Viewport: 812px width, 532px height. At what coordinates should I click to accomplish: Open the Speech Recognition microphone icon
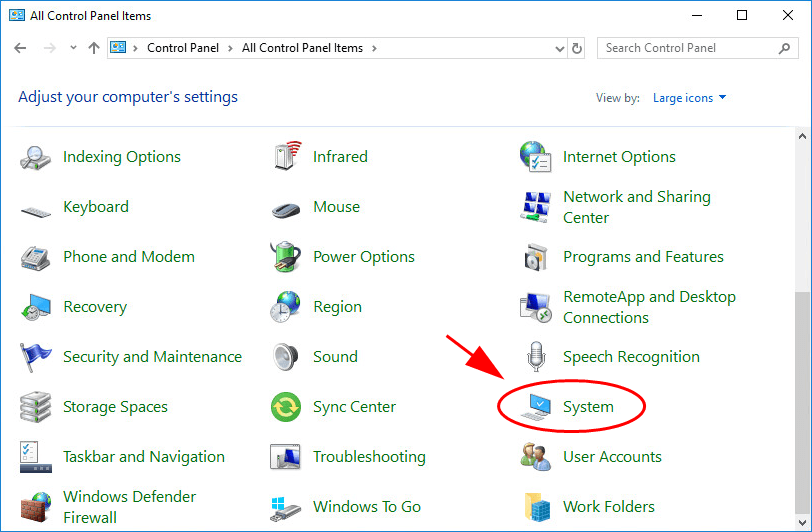click(x=536, y=356)
